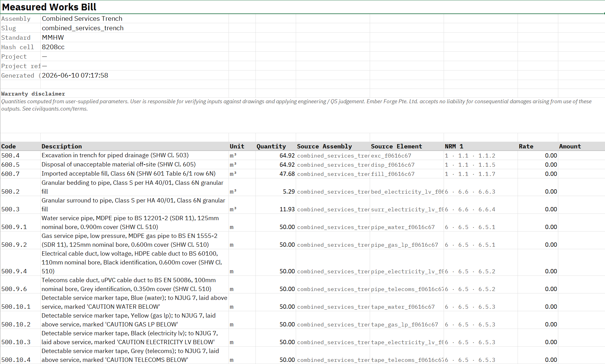Select the Rate column header cell

point(538,146)
